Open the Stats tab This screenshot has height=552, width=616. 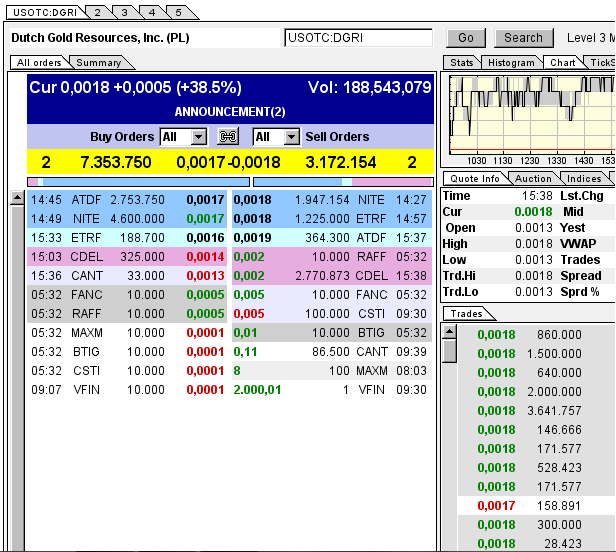[462, 63]
